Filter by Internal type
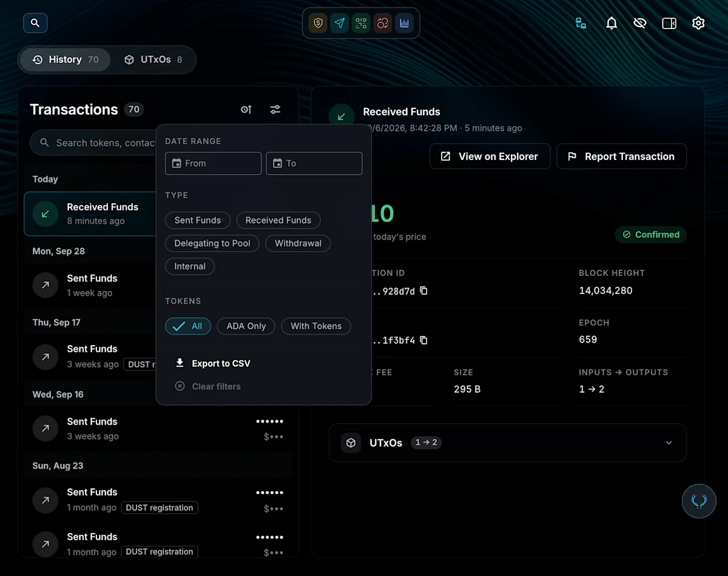This screenshot has width=728, height=576. (190, 266)
